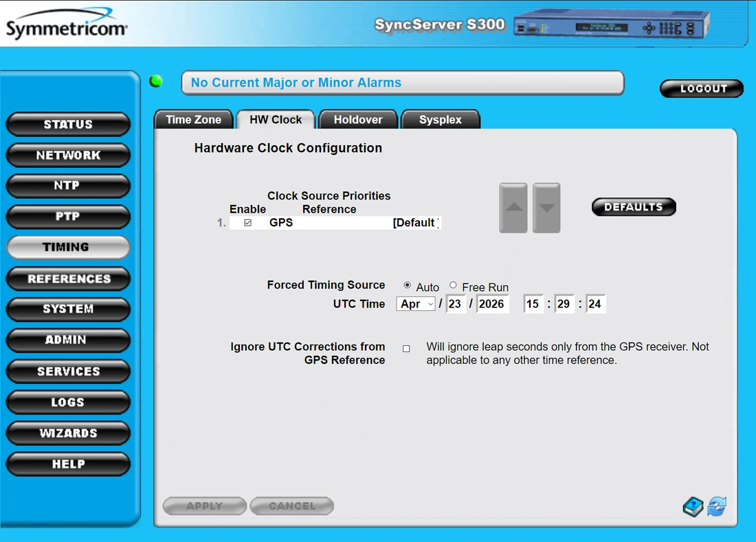756x542 pixels.
Task: Switch to the Time Zone tab
Action: pos(194,120)
